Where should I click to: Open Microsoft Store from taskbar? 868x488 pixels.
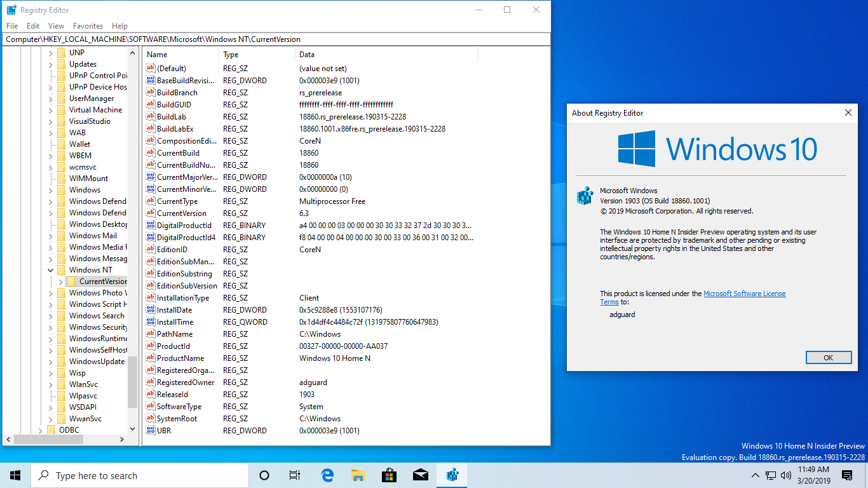point(389,475)
